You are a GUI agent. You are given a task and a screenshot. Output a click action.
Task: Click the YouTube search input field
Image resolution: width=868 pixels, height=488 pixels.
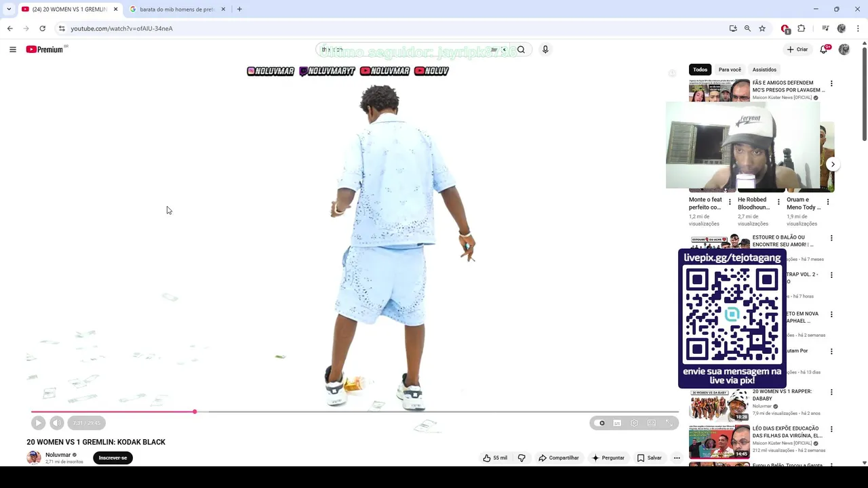tap(403, 49)
